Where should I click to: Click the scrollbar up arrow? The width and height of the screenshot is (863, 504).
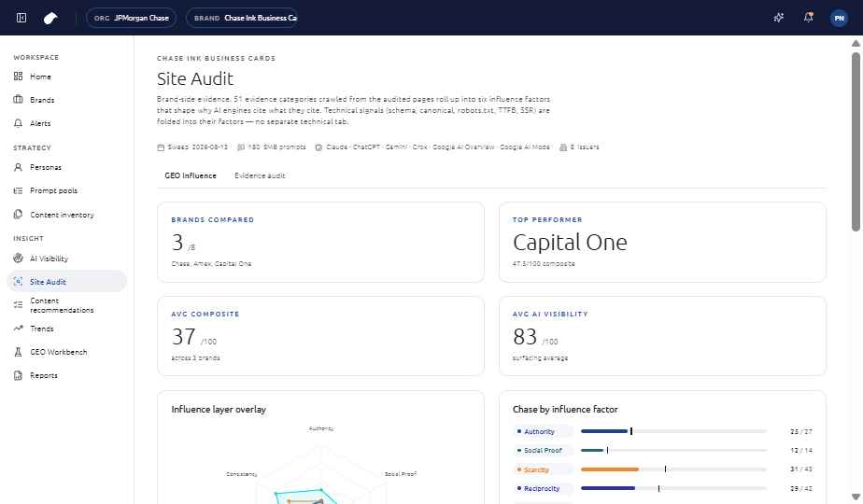point(856,43)
